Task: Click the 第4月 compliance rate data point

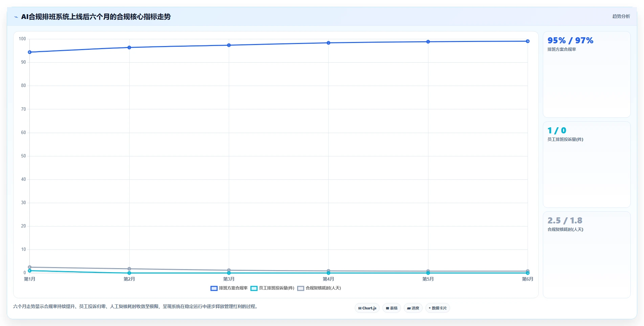Action: click(x=328, y=43)
